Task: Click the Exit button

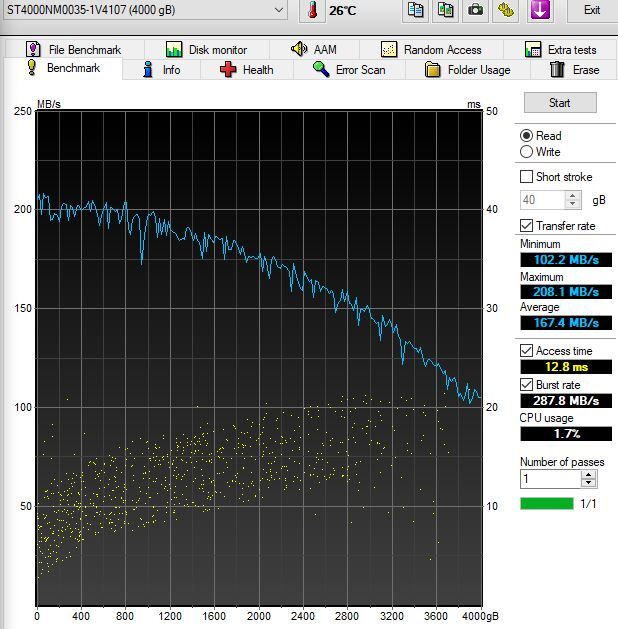Action: pyautogui.click(x=592, y=10)
